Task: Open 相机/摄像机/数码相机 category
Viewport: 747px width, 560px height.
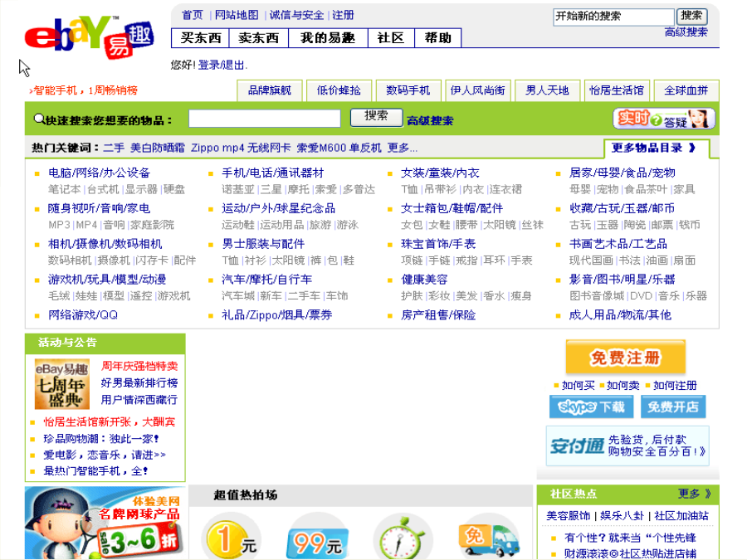Action: pos(105,244)
